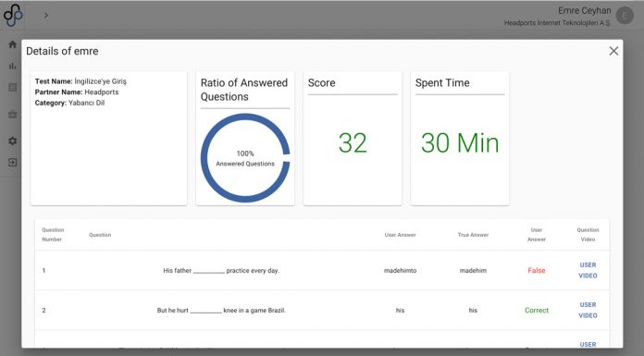Select the Score card showing 32
The image size is (644, 356).
(353, 139)
